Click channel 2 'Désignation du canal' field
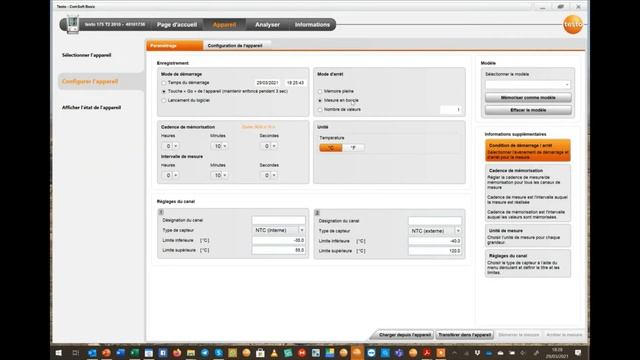Screen dimensions: 640x360 click(435, 221)
